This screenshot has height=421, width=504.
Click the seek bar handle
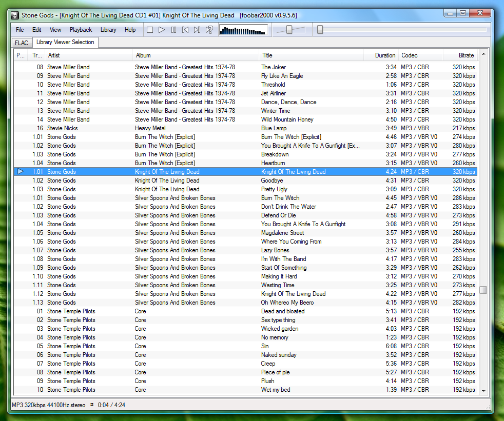320,30
